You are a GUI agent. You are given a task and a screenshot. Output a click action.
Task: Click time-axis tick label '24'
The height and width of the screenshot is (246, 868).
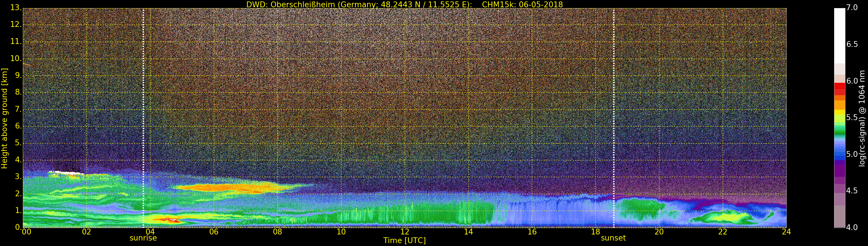click(786, 232)
